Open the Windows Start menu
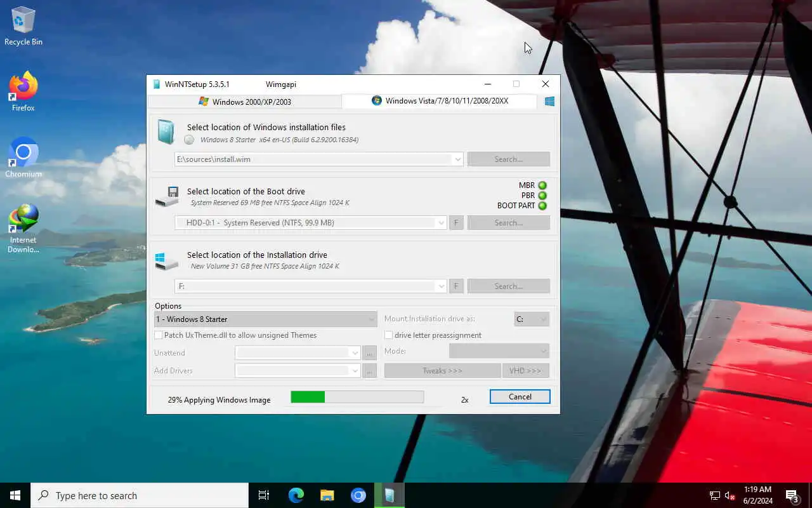The image size is (812, 508). tap(15, 495)
